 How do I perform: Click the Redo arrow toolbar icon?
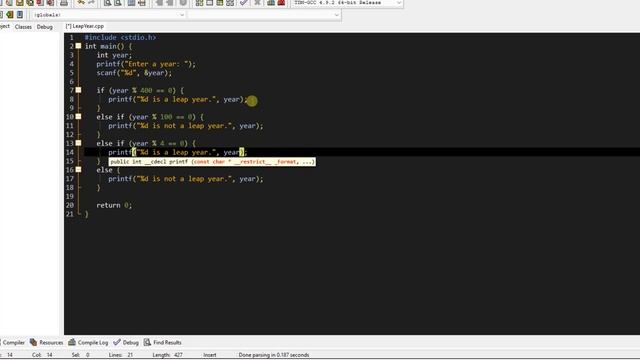(x=92, y=2)
